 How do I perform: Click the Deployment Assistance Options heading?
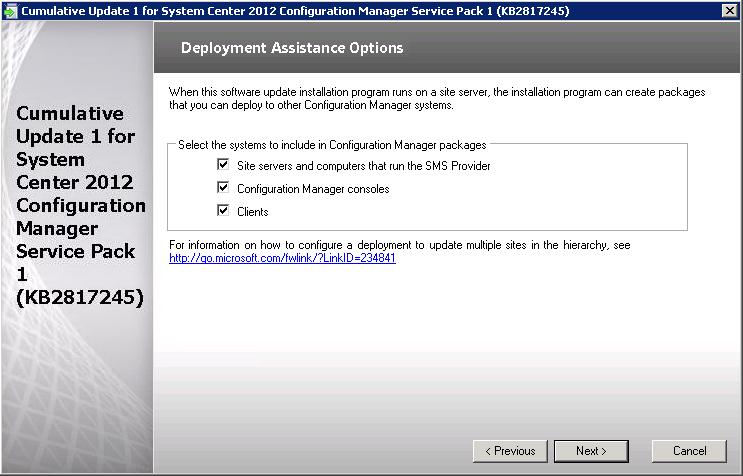click(x=292, y=48)
